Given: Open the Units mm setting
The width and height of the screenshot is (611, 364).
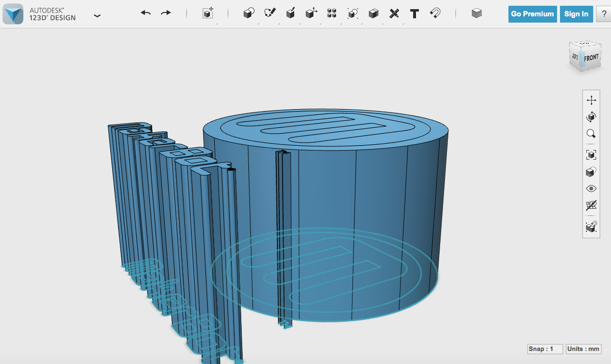Looking at the screenshot, I should click(584, 349).
